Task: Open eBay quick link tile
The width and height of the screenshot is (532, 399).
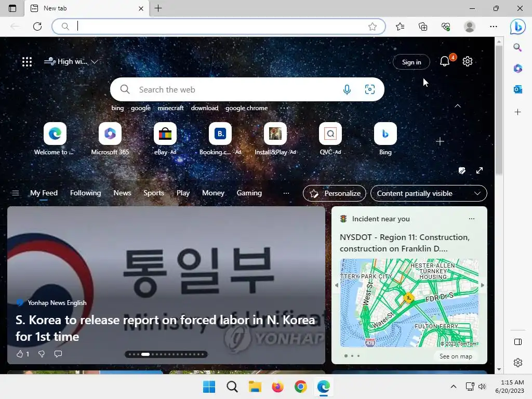Action: point(165,134)
